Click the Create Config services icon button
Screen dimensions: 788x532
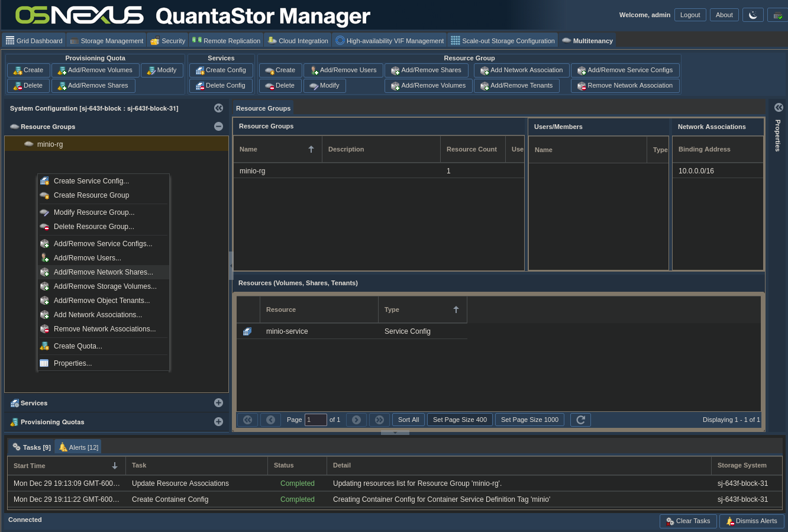(x=221, y=70)
